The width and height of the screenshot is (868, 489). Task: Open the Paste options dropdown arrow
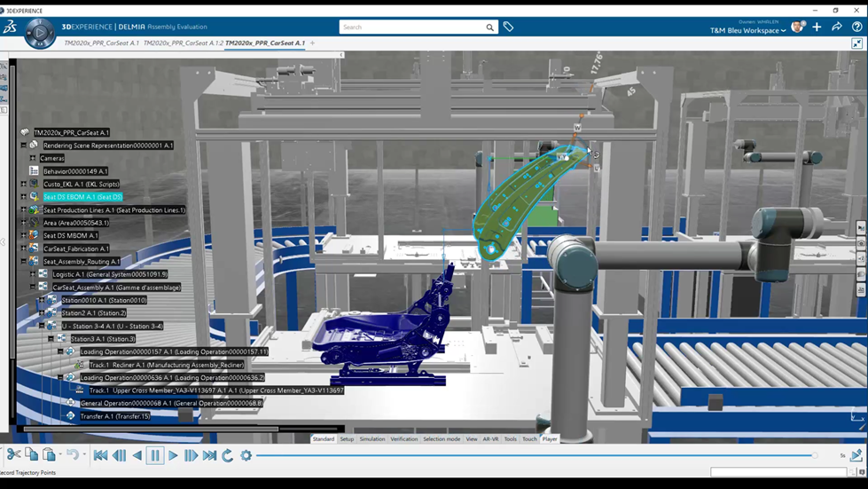60,454
